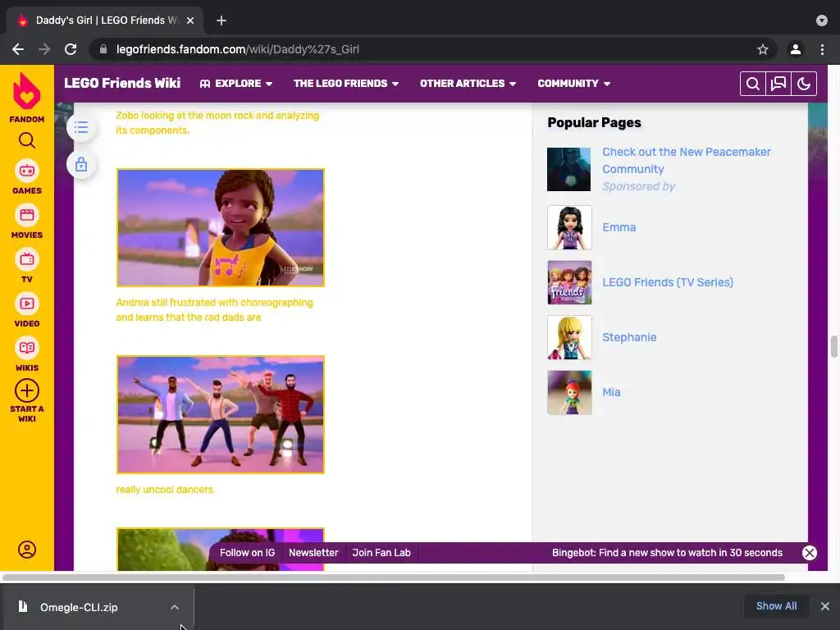Select the Daddy's Girl browser tab
The width and height of the screenshot is (840, 630).
(105, 21)
